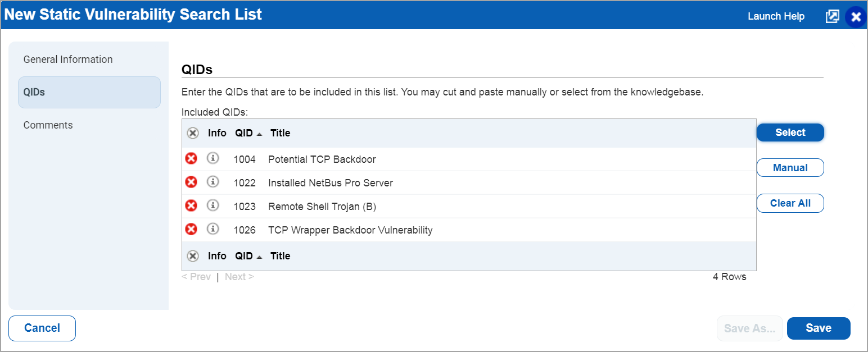The width and height of the screenshot is (868, 352).
Task: Open the dialog in a new window
Action: (832, 16)
